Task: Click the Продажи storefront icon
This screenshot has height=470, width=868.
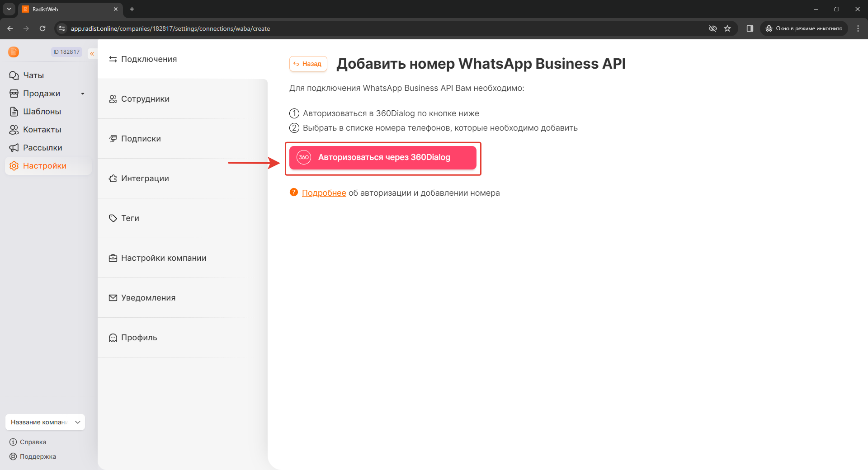Action: pos(14,94)
